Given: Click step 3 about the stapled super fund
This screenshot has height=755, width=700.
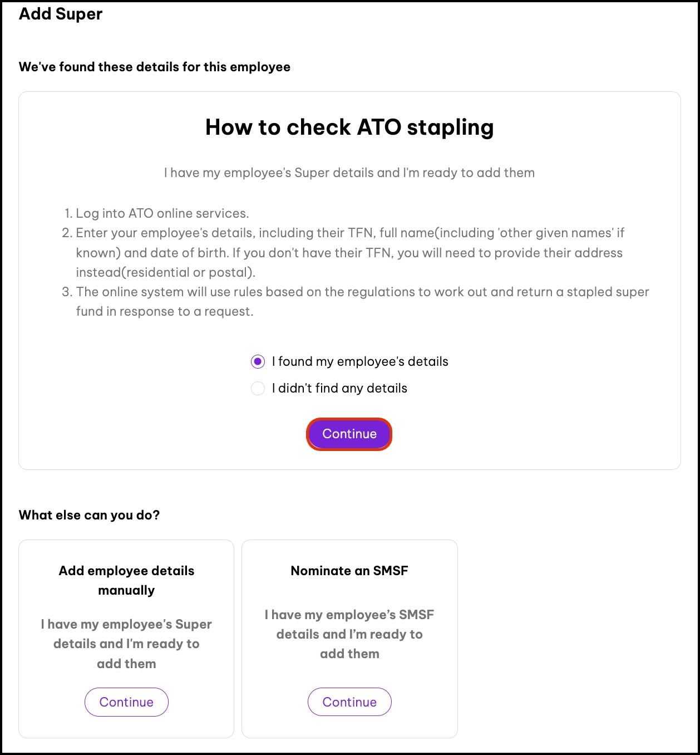Looking at the screenshot, I should tap(362, 292).
